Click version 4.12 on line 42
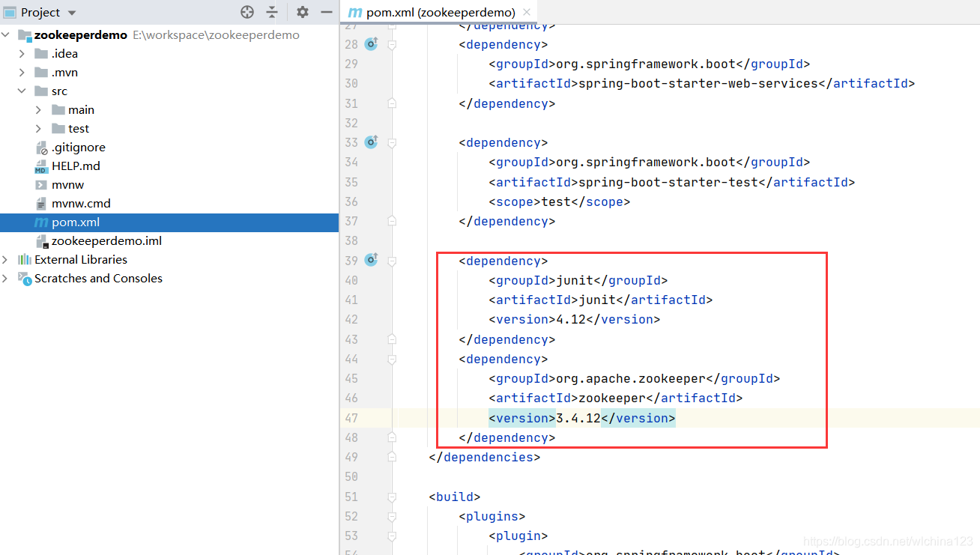980x555 pixels. tap(571, 319)
